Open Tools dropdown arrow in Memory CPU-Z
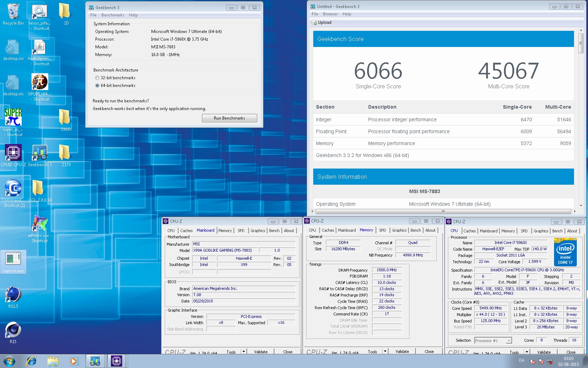The height and width of the screenshot is (368, 588). [x=385, y=351]
